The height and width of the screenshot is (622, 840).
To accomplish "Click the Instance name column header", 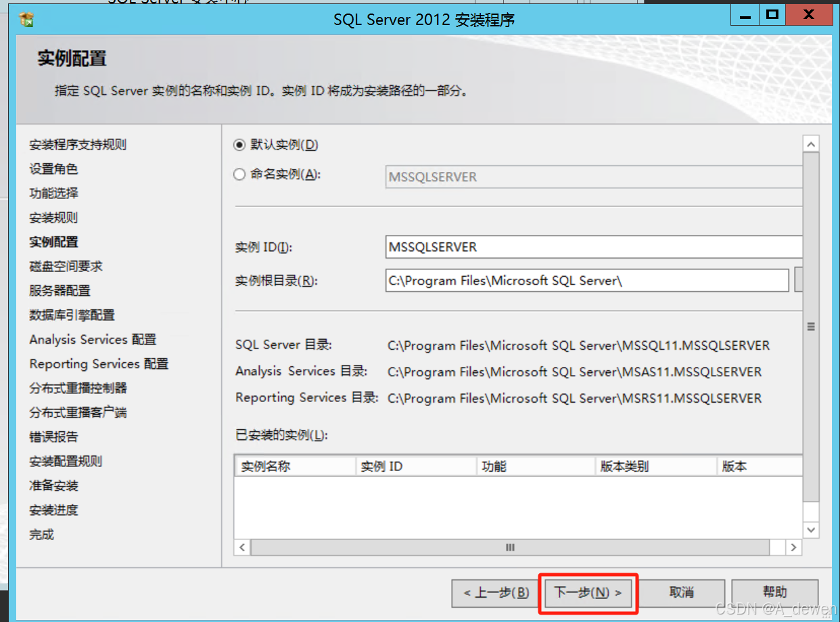I will coord(295,466).
